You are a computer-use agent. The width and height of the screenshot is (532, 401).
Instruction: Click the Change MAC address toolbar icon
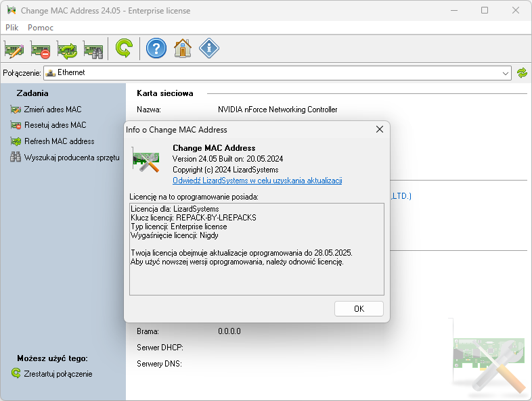point(14,49)
